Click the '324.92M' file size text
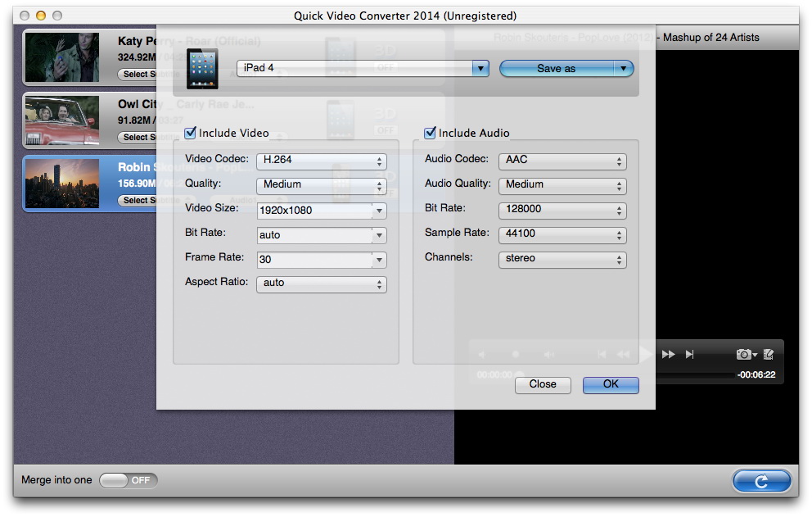Screen dimensions: 812x517 (x=137, y=57)
